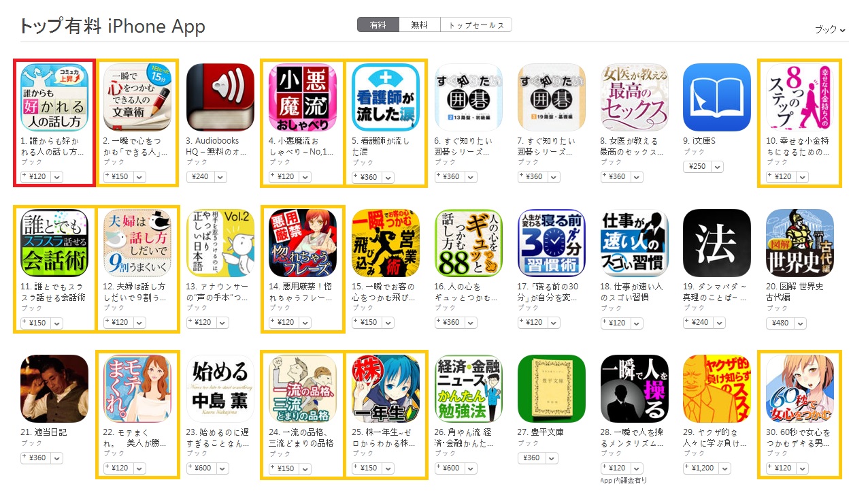The width and height of the screenshot is (868, 497).
Task: Open the 19. ダンマパダ title link
Action: tap(716, 291)
